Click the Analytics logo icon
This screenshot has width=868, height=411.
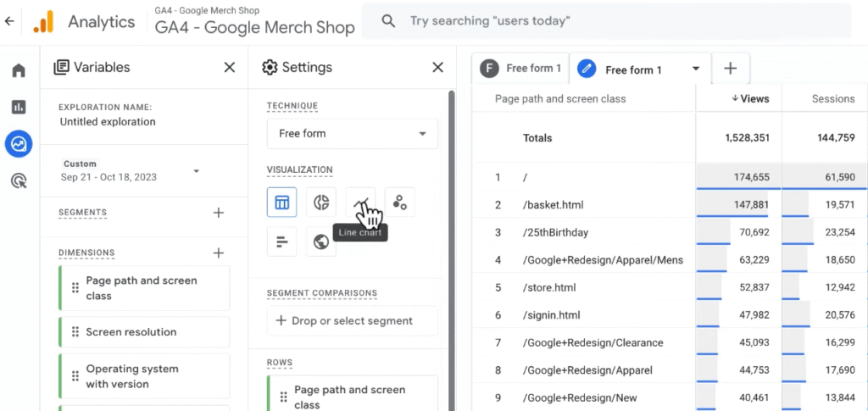point(43,22)
